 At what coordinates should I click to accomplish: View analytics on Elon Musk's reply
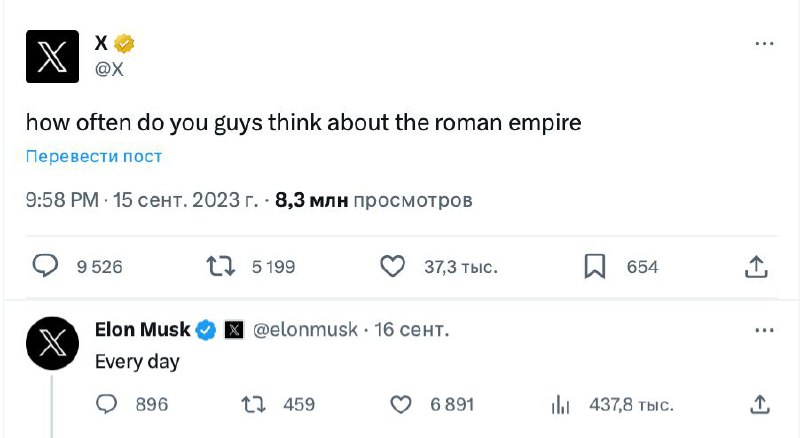[x=561, y=405]
